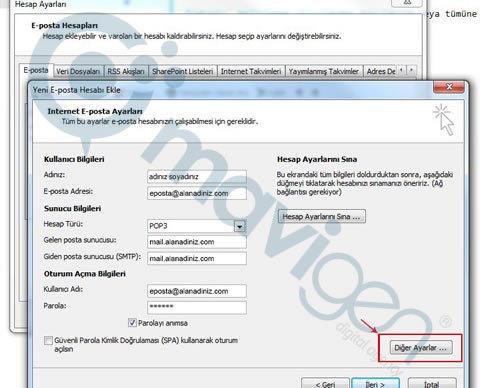This screenshot has height=388, width=480.
Task: Switch to Yayımlanmış Takvimler tab
Action: pyautogui.click(x=324, y=71)
